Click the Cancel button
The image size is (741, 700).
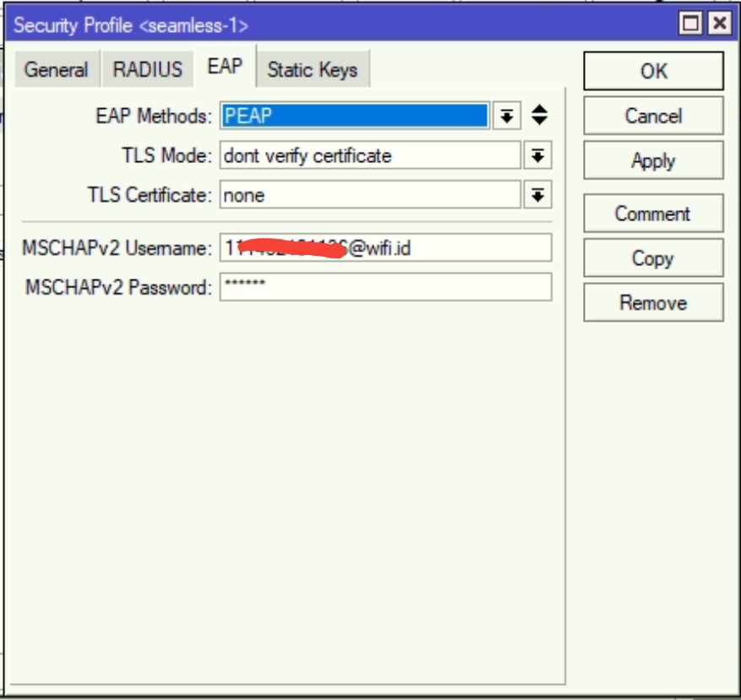pyautogui.click(x=652, y=116)
